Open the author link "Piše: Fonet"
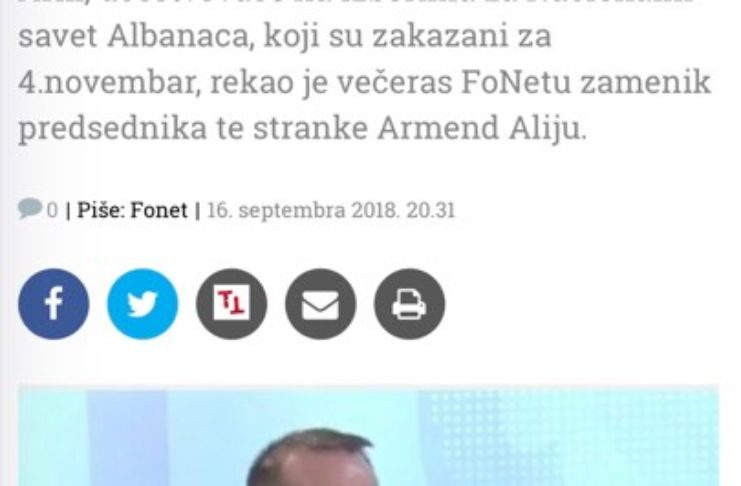741x486 pixels. coord(132,210)
